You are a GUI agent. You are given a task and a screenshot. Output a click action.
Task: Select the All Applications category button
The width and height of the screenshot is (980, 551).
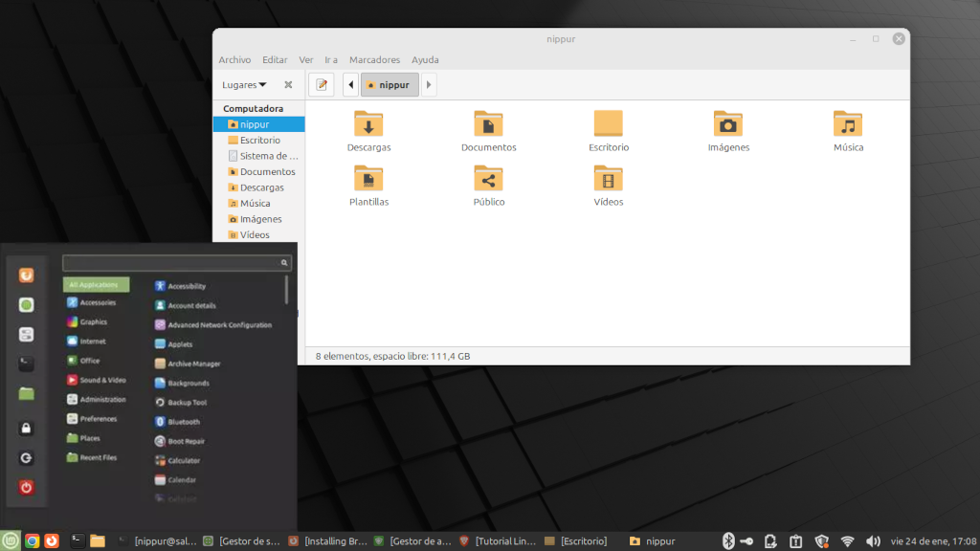96,284
